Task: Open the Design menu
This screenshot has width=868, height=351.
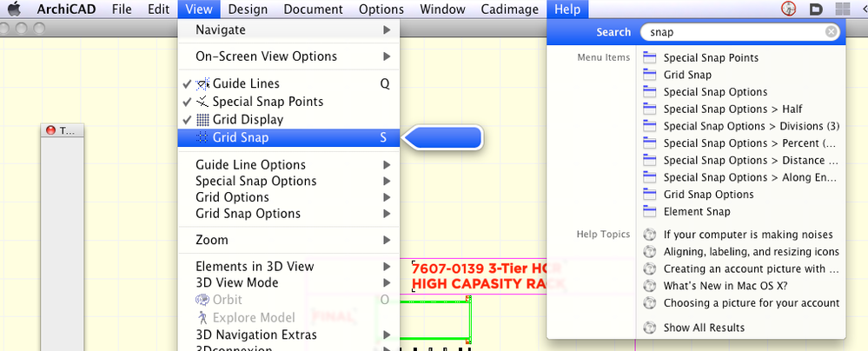Action: (248, 10)
